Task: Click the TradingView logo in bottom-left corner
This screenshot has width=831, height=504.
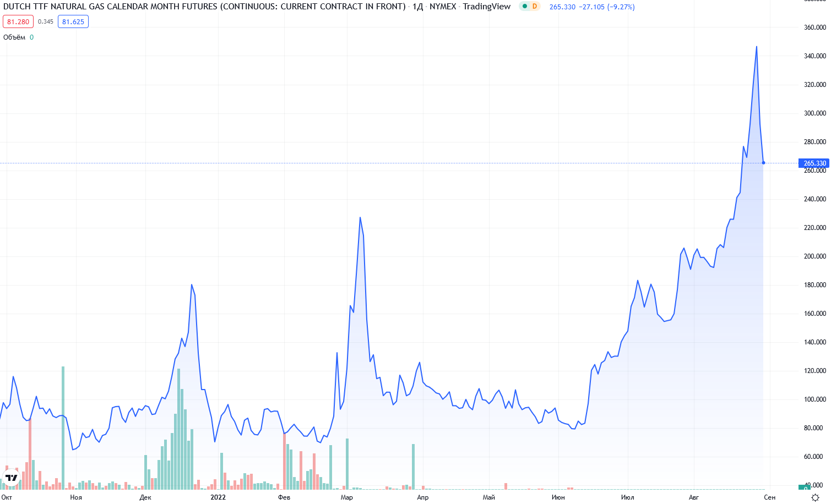Action: (x=12, y=477)
